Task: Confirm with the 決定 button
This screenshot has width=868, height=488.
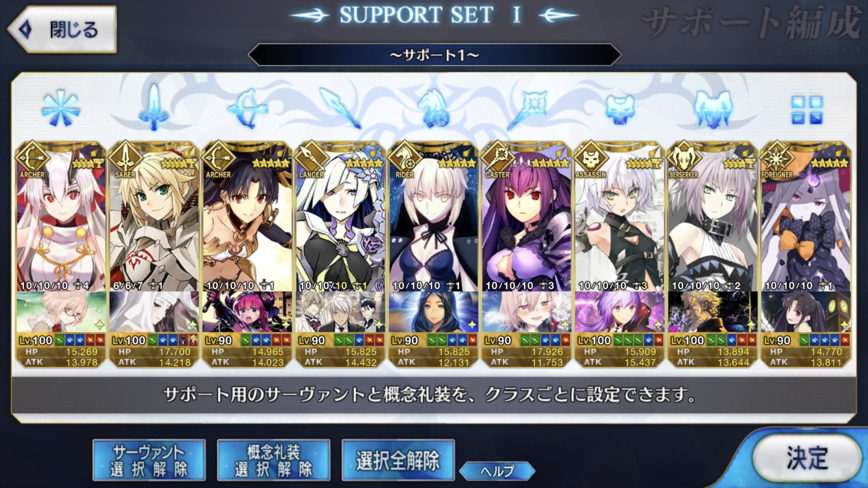Action: (x=806, y=459)
